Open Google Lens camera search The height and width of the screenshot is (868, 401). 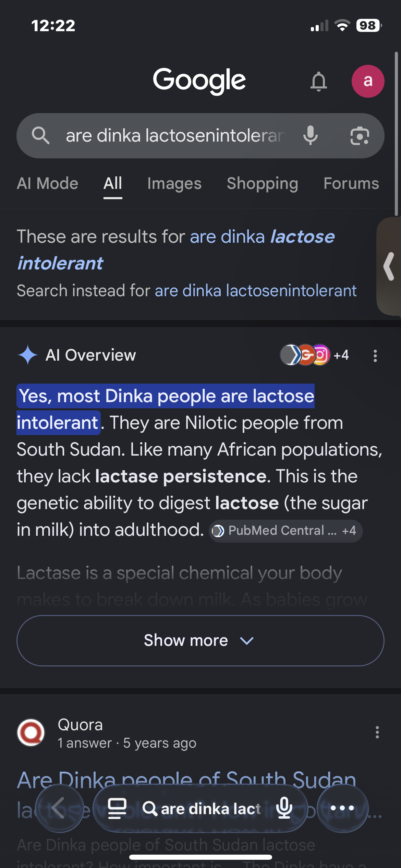point(360,136)
